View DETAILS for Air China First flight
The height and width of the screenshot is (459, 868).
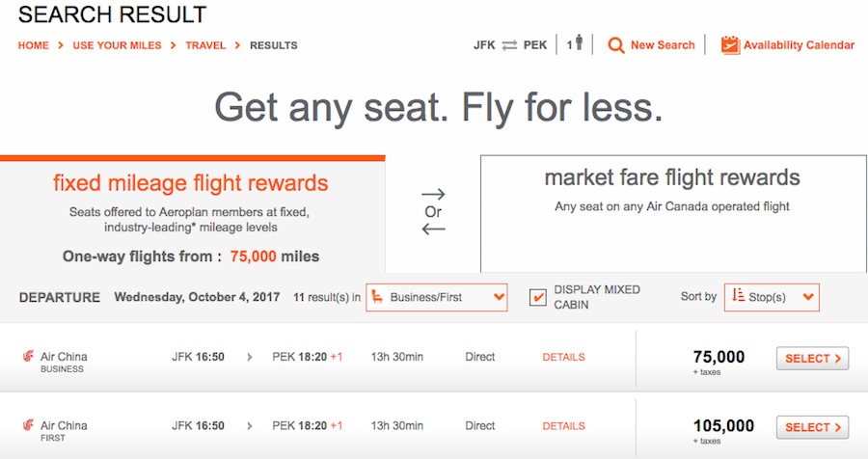pos(563,426)
